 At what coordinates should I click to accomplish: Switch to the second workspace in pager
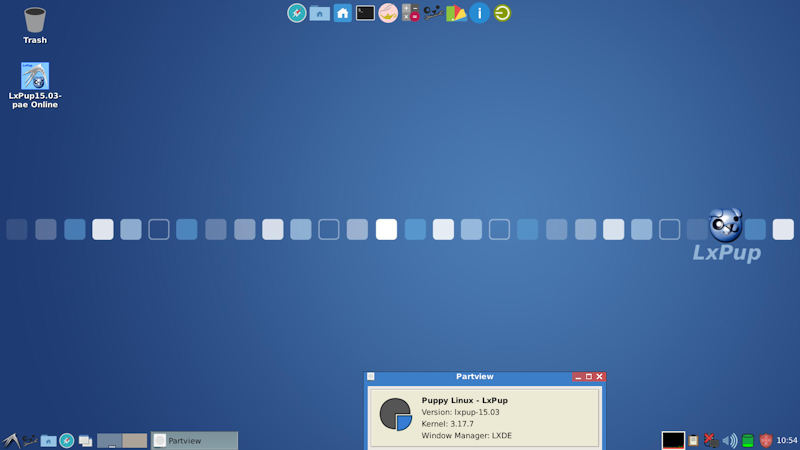click(x=135, y=441)
